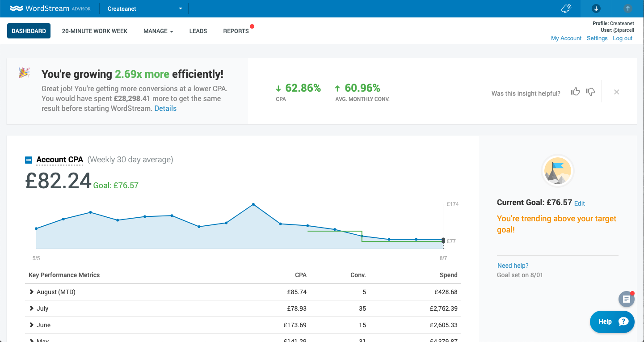
Task: Click the Need help? link
Action: click(x=513, y=266)
